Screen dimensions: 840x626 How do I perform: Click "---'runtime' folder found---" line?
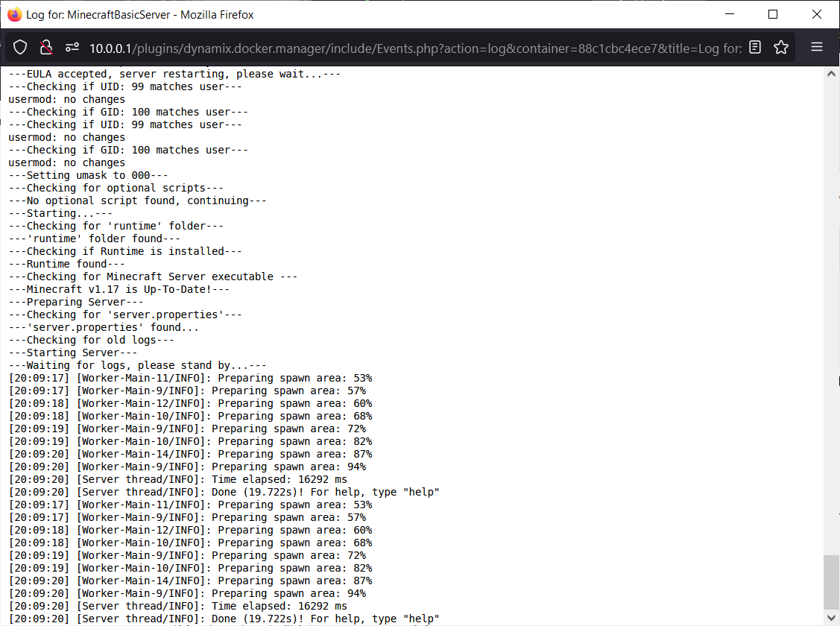point(94,238)
